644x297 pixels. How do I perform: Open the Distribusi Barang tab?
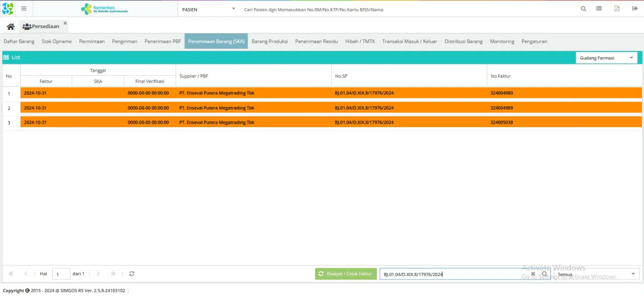tap(463, 41)
